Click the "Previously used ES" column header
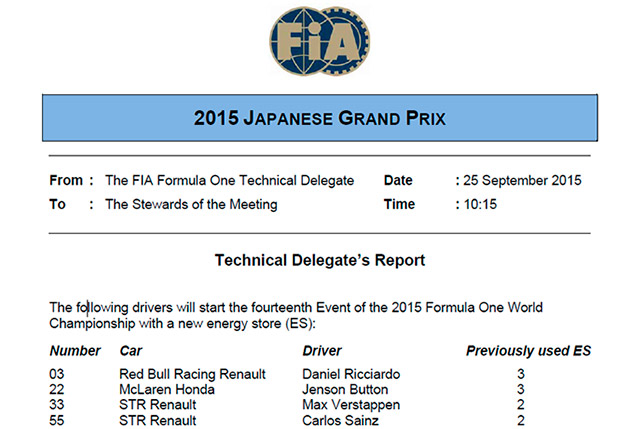 coord(528,351)
